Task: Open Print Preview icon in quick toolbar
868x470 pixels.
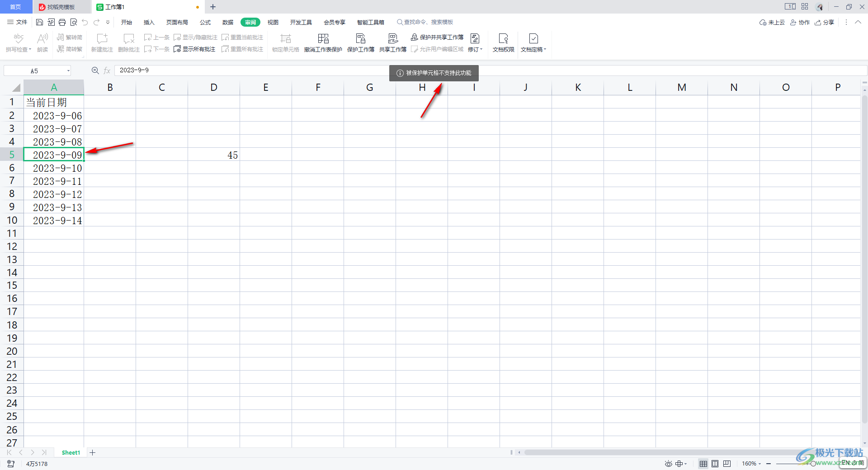Action: 74,22
